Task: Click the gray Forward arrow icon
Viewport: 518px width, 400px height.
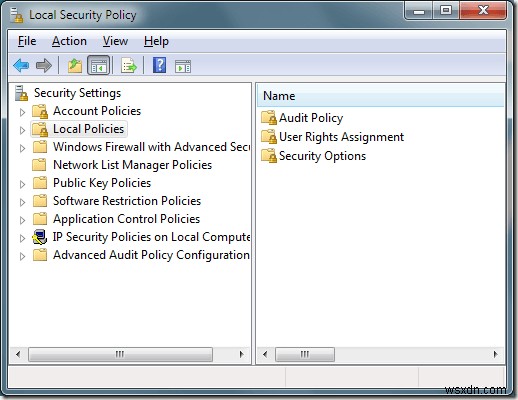Action: tap(44, 65)
